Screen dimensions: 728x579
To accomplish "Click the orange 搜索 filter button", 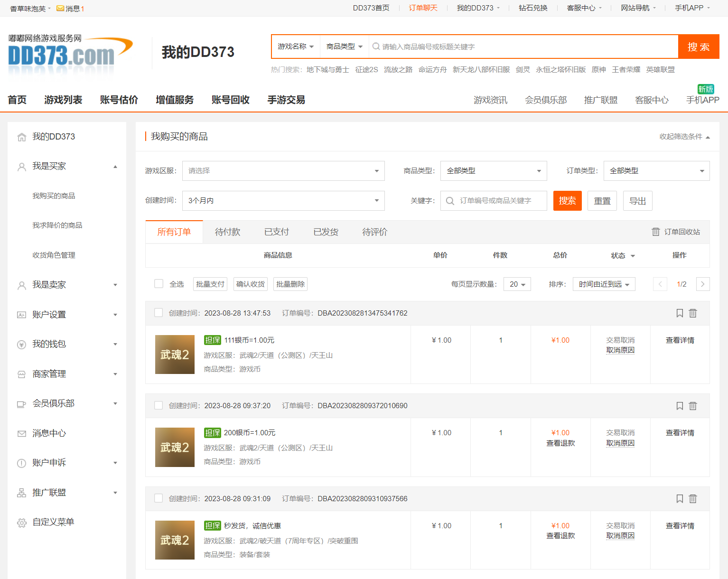I will click(x=568, y=201).
